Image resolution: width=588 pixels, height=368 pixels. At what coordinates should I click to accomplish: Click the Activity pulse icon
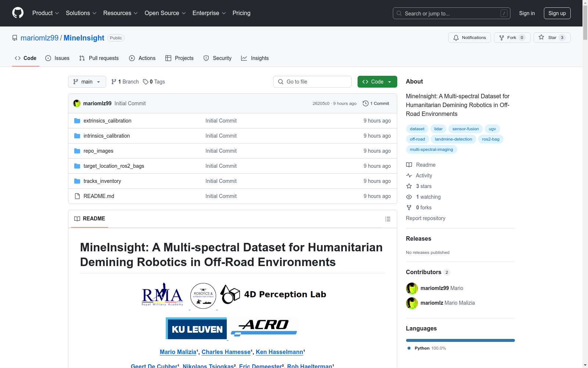point(409,176)
